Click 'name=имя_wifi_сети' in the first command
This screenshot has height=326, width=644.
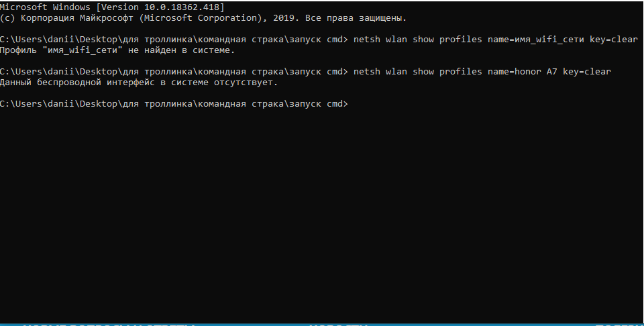[535, 40]
